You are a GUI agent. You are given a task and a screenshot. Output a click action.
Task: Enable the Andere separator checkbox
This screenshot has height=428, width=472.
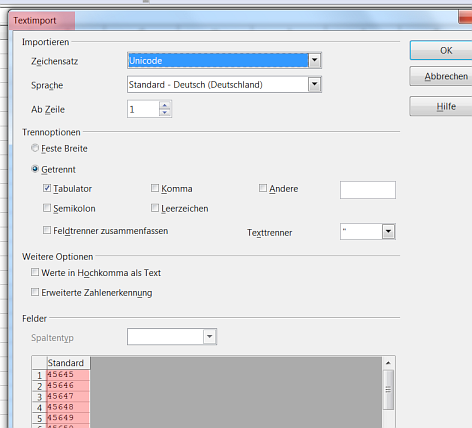coord(263,188)
